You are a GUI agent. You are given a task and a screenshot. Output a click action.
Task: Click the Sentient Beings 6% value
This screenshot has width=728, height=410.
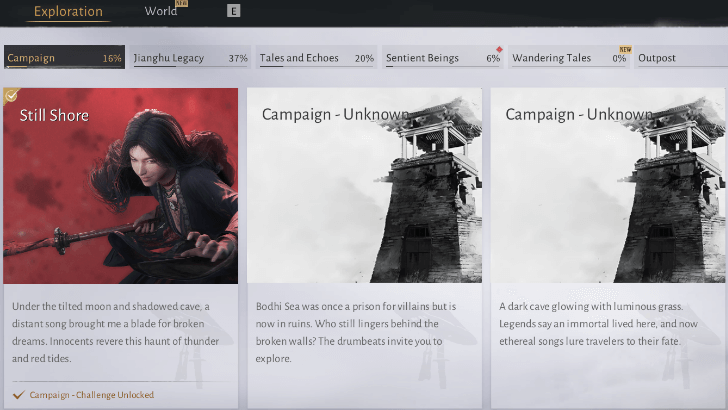493,58
